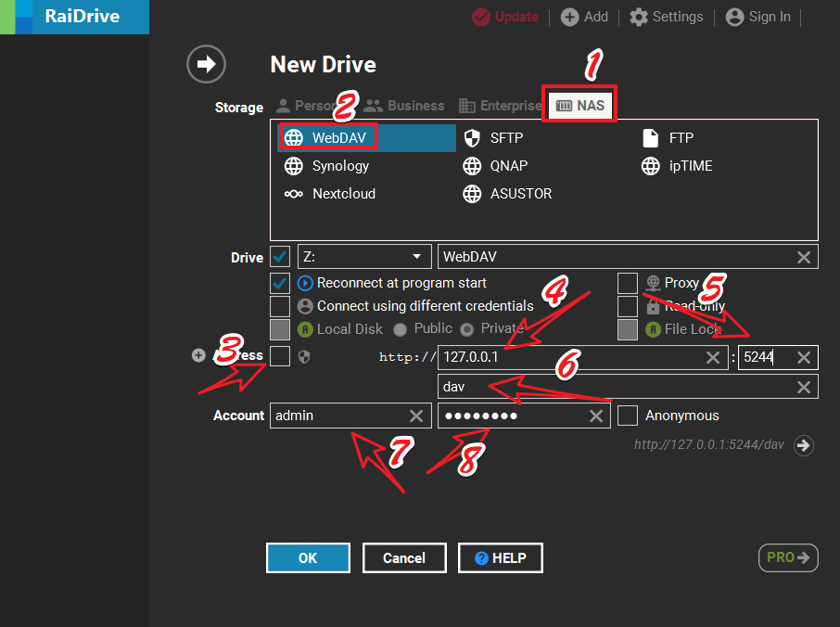The width and height of the screenshot is (840, 627).
Task: Select QNAP storage option
Action: [495, 166]
